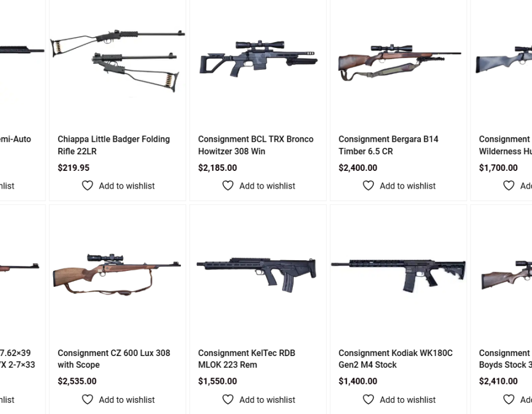Open Consignment Bergara B14 Timber 6.5 CR
The image size is (532, 414).
coord(388,145)
